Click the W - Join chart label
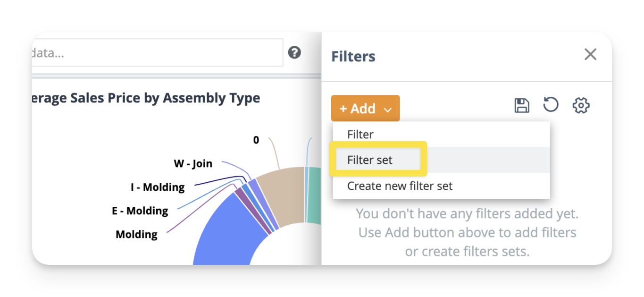644x297 pixels. pos(193,164)
